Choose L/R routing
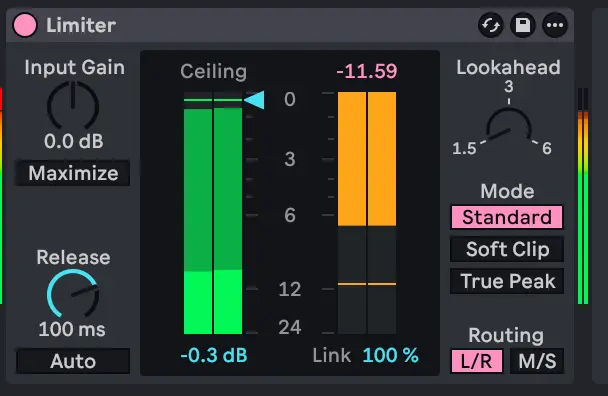This screenshot has width=608, height=396. pos(477,361)
